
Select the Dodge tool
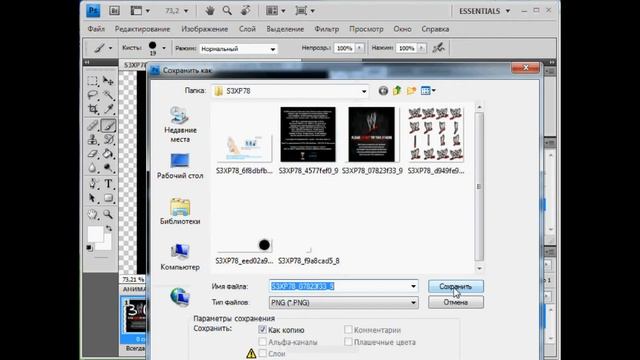point(108,168)
